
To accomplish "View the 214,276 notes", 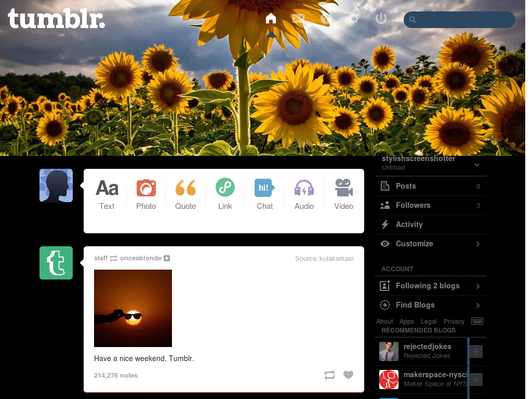I will click(x=116, y=375).
